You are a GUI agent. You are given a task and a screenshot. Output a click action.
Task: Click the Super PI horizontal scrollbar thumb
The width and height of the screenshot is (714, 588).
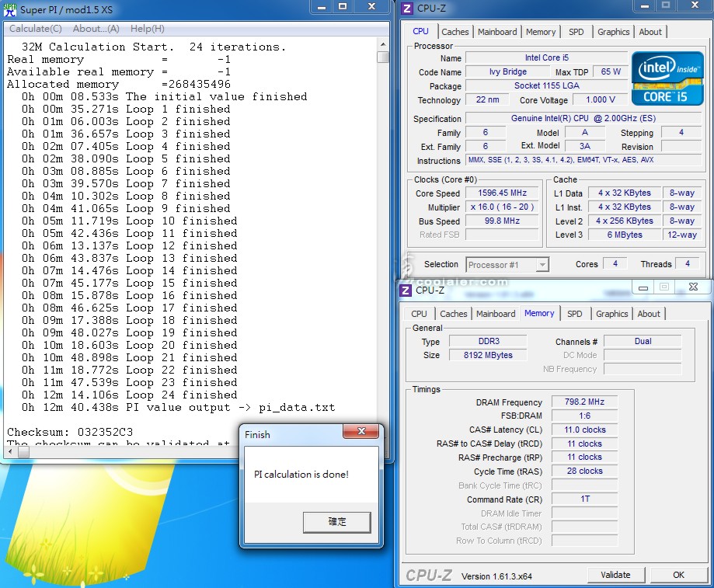pyautogui.click(x=23, y=452)
